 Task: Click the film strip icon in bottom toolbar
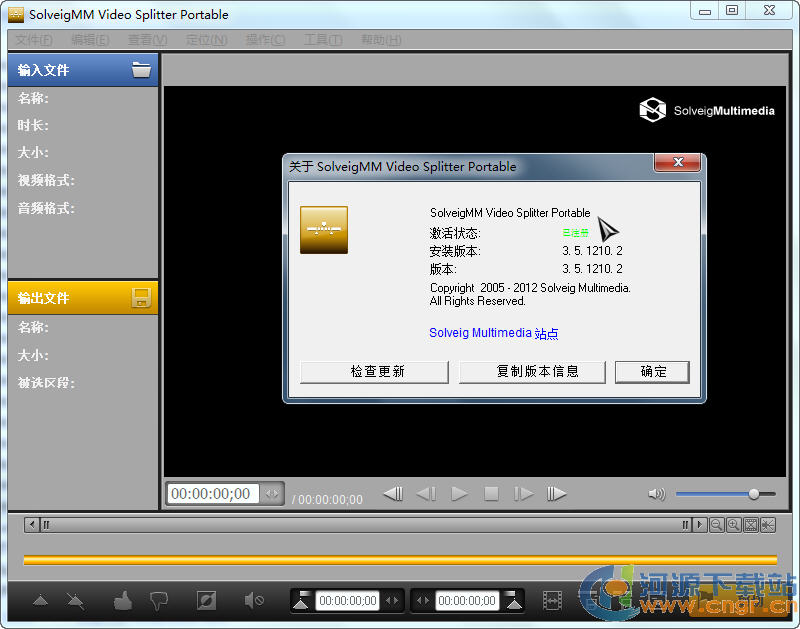coord(552,601)
